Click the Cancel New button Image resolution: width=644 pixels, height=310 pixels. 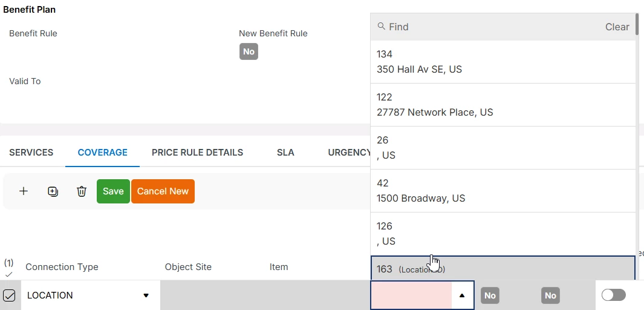pyautogui.click(x=163, y=191)
